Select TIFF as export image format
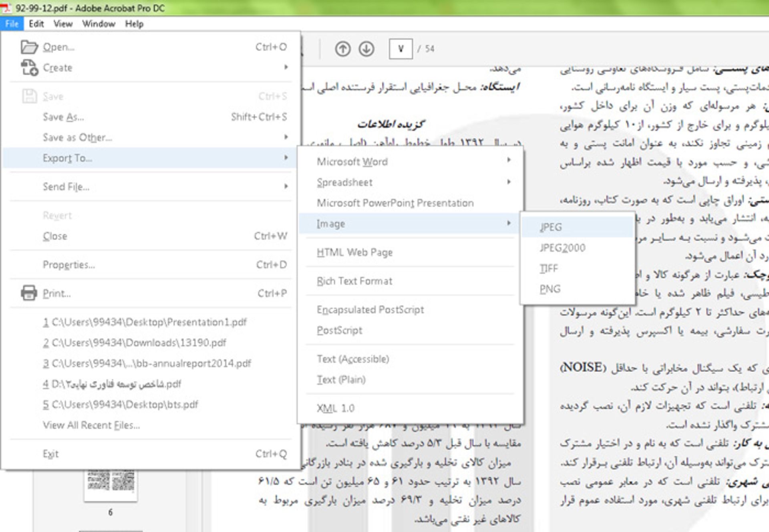 (548, 268)
